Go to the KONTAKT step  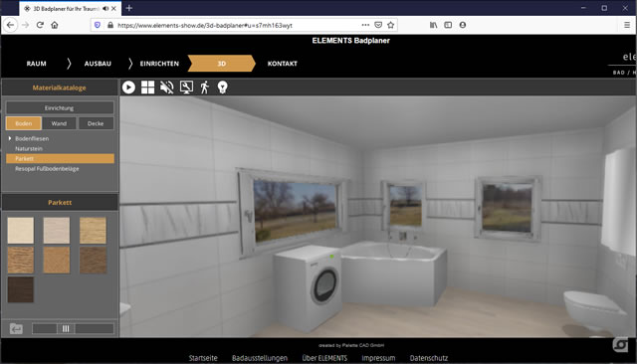(x=283, y=64)
